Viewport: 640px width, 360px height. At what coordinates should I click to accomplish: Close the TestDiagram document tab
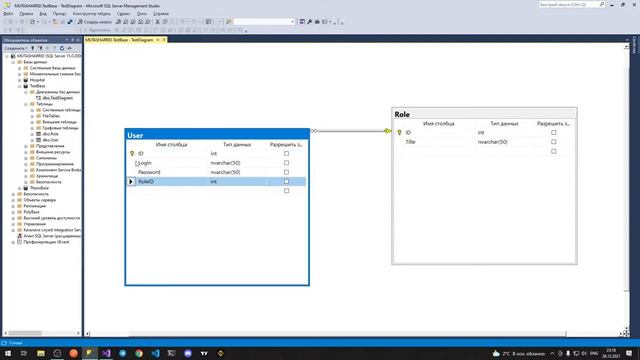pos(164,40)
